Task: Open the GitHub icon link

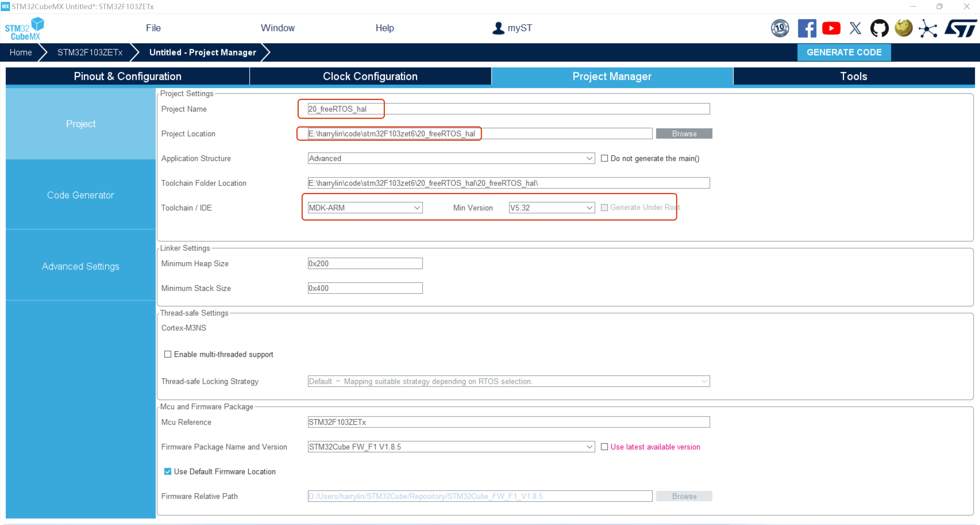Action: coord(879,28)
